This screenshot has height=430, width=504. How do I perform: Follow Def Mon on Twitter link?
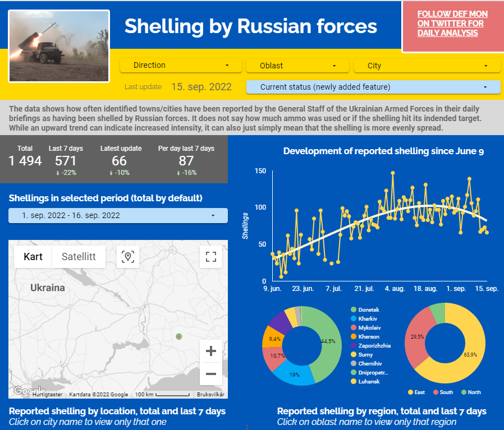click(x=452, y=24)
